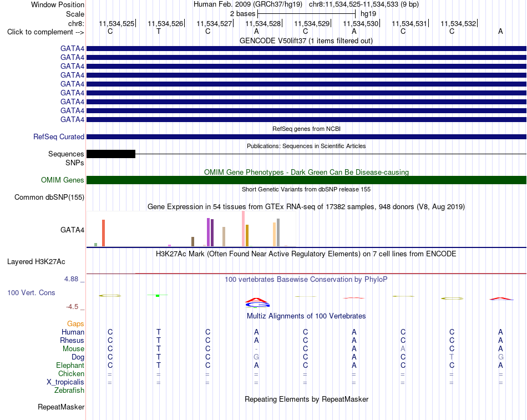
Task: Click the Zebrafish species label
Action: click(x=69, y=391)
